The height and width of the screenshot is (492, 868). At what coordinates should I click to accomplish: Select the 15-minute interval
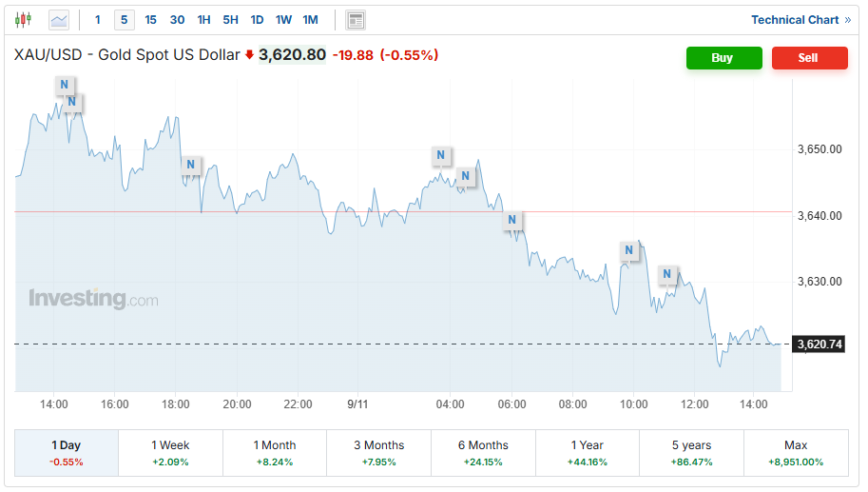pyautogui.click(x=151, y=19)
